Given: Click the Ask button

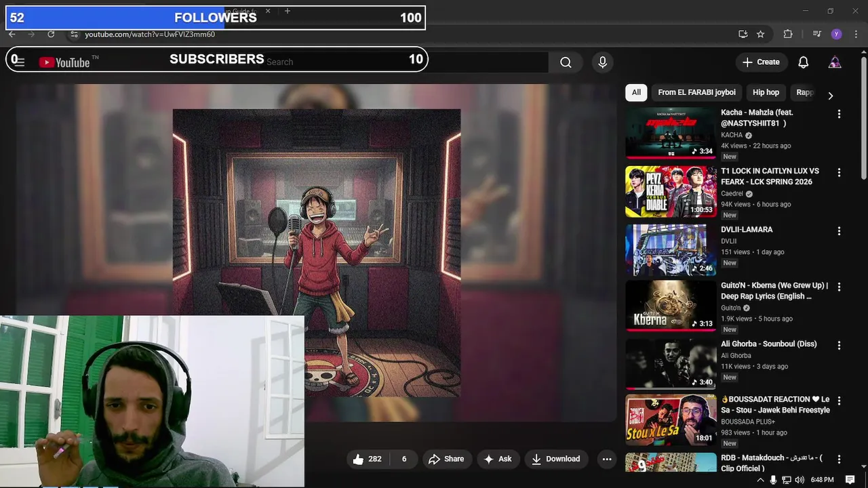Looking at the screenshot, I should pos(497,459).
